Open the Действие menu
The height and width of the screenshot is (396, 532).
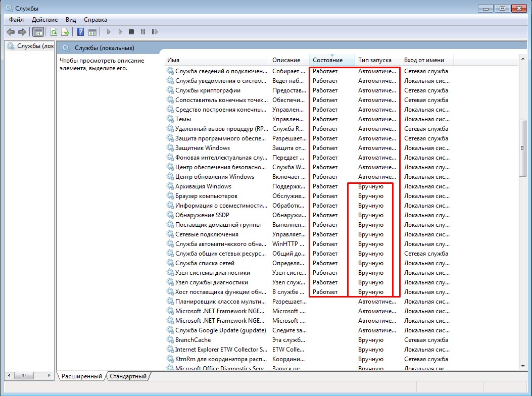(x=44, y=20)
